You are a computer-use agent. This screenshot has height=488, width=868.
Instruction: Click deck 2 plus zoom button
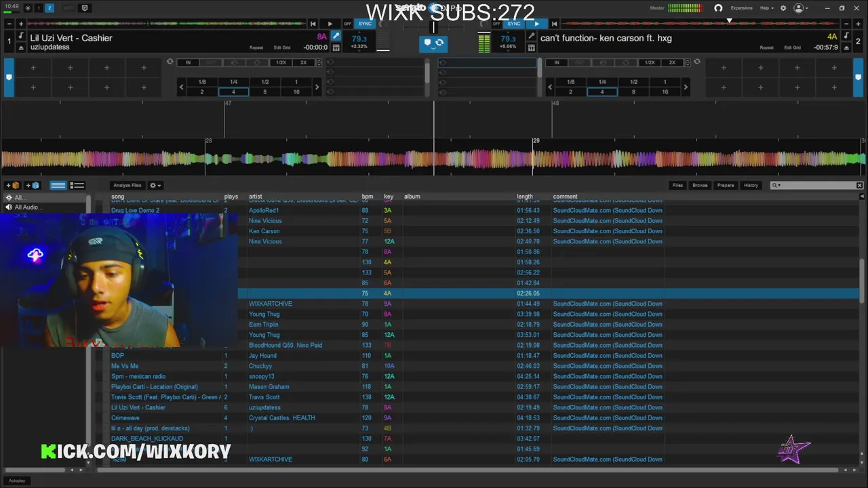tap(859, 24)
